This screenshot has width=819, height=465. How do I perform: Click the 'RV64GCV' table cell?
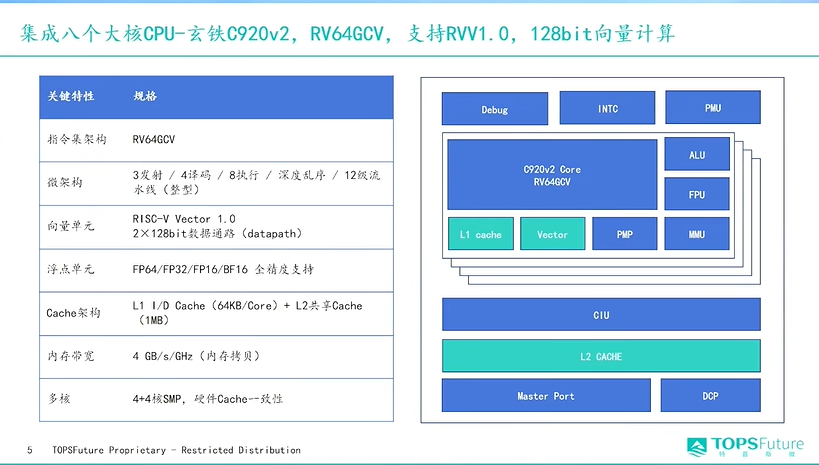pos(154,140)
